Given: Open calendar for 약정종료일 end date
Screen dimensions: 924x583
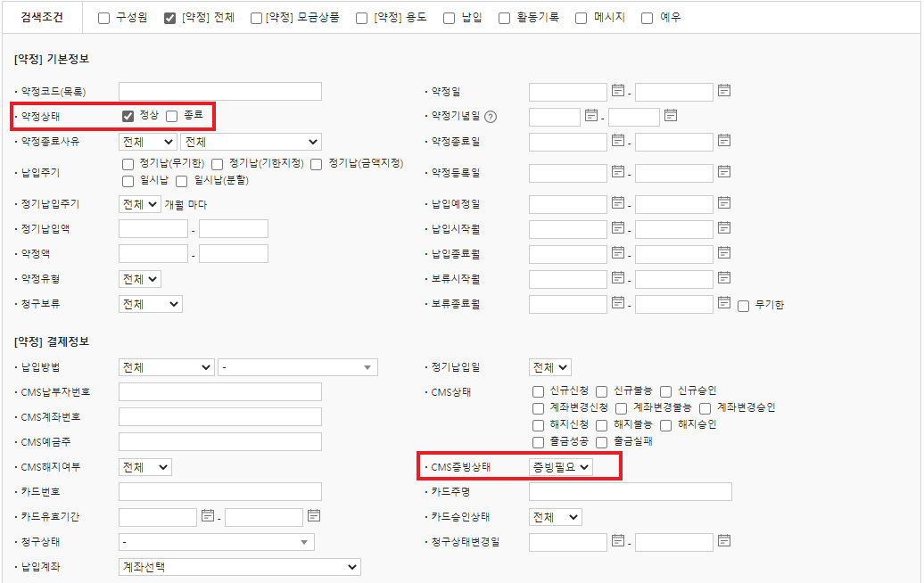Looking at the screenshot, I should [724, 141].
